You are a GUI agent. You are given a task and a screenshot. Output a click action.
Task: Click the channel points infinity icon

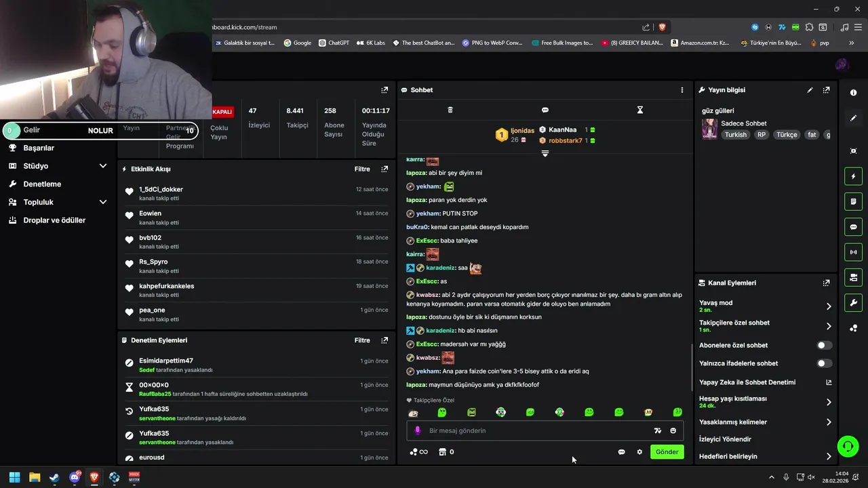pyautogui.click(x=419, y=452)
